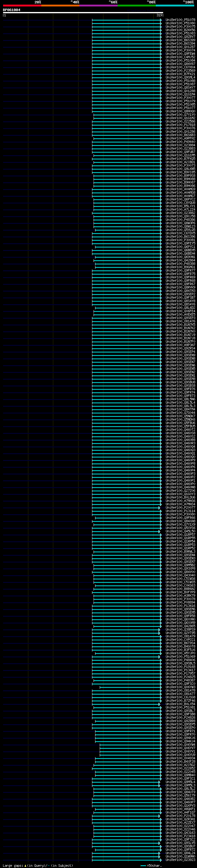Select the UniRef100_Q460N8 label
This screenshot has width=197, height=868.
click(180, 487)
